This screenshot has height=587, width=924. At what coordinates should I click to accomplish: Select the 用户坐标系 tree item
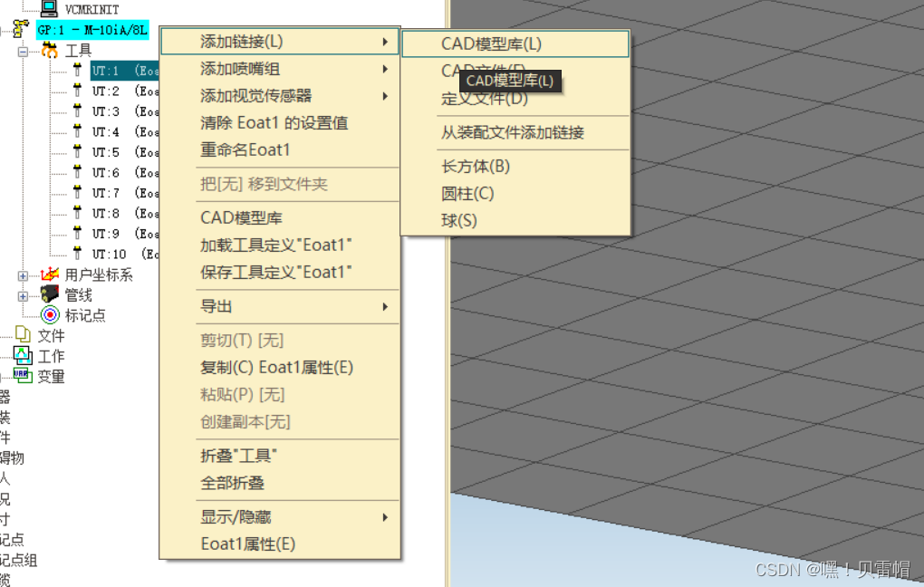tap(99, 274)
